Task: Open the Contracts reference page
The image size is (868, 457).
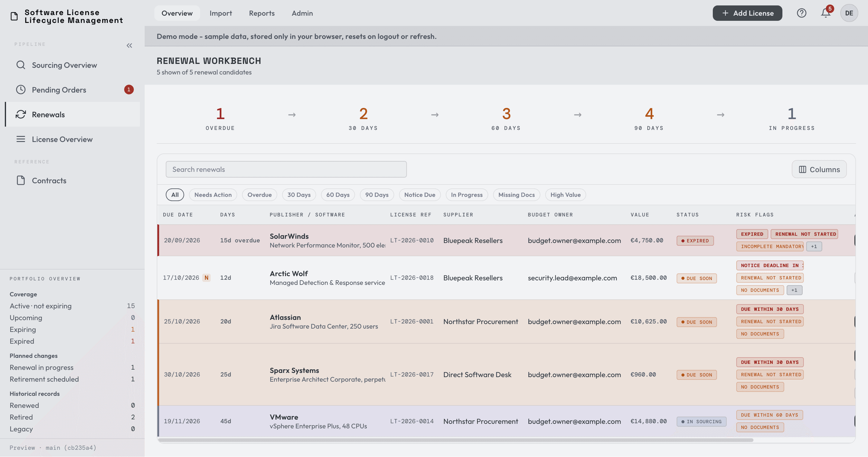Action: pyautogui.click(x=72, y=181)
